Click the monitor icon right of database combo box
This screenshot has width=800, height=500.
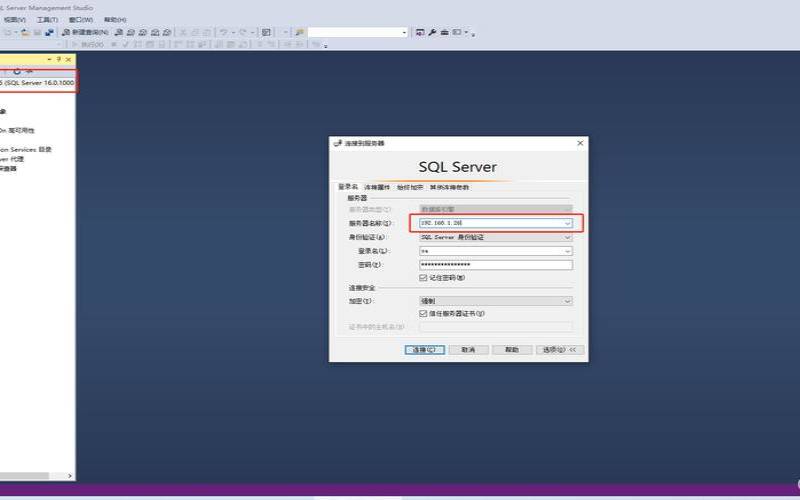coord(420,32)
